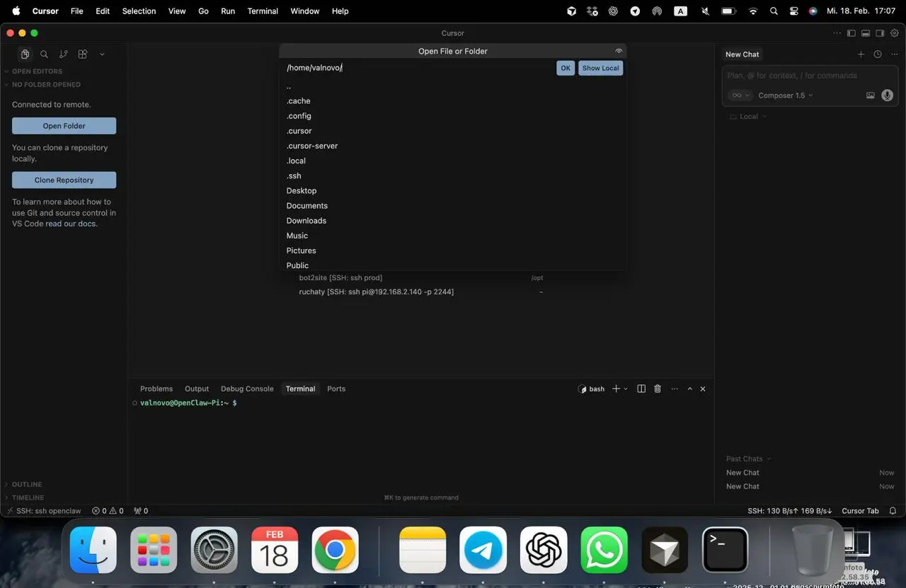This screenshot has height=588, width=906.
Task: Kill terminal with the trash icon
Action: point(658,388)
